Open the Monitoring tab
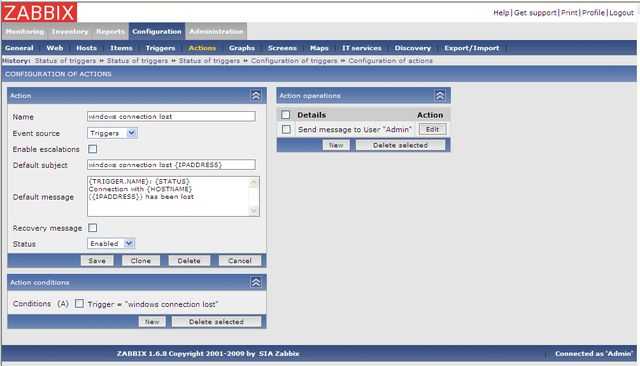 point(24,31)
